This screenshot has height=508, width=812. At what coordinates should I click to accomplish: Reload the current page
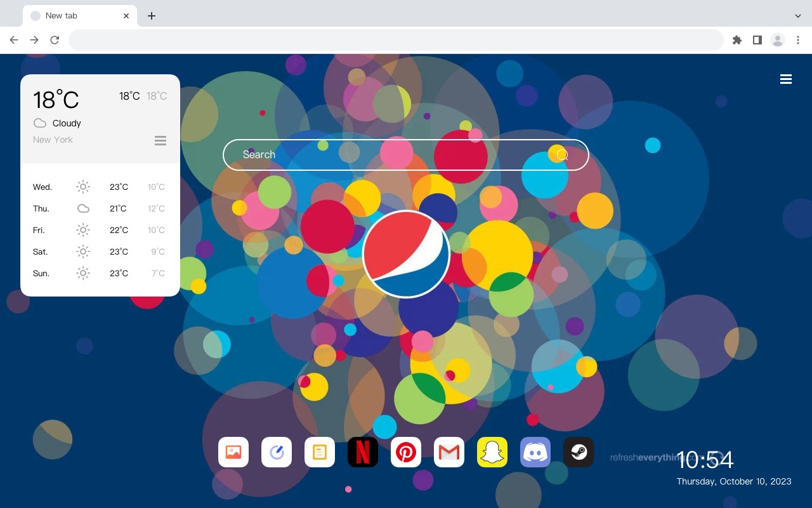[55, 40]
